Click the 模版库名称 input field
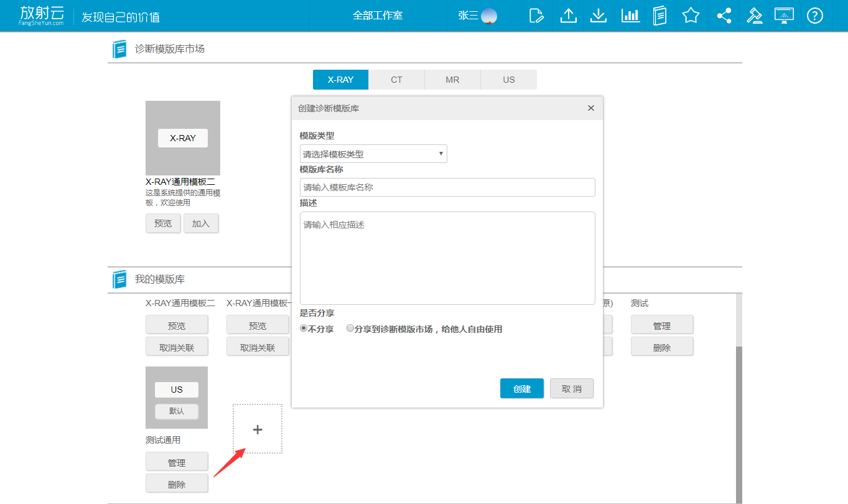848x504 pixels. click(x=447, y=187)
